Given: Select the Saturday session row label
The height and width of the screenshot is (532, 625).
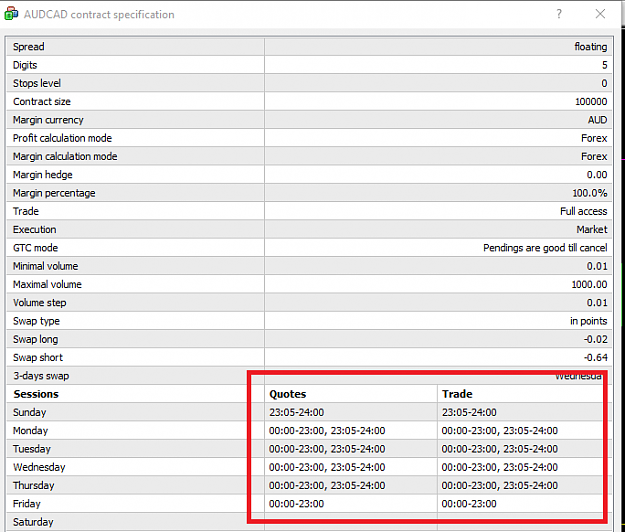Looking at the screenshot, I should tap(33, 522).
